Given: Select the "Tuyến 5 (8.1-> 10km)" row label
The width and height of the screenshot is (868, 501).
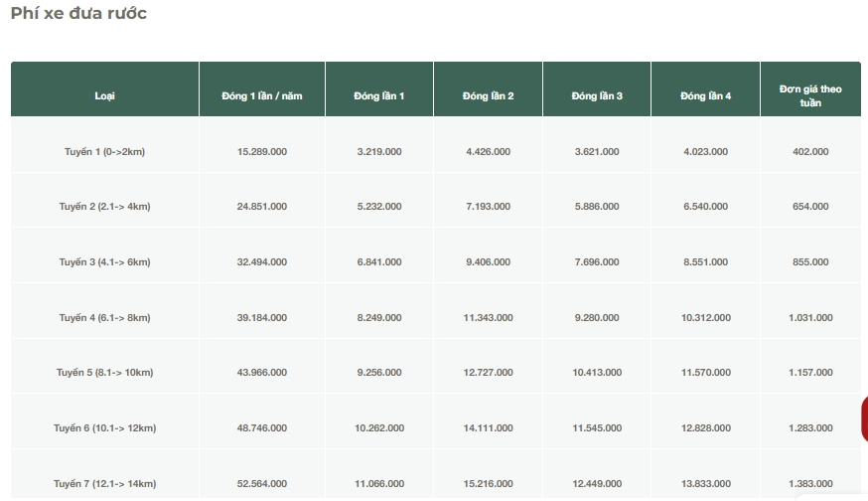Looking at the screenshot, I should pyautogui.click(x=104, y=373).
